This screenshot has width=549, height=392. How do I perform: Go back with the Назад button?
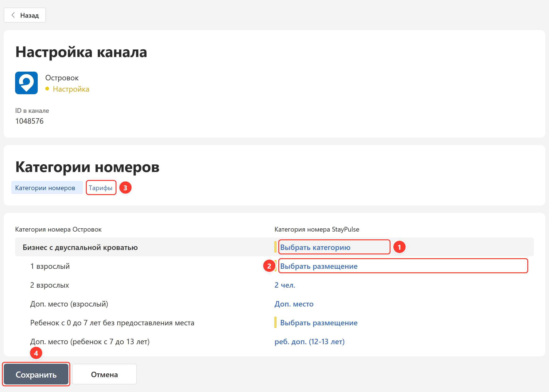[25, 15]
